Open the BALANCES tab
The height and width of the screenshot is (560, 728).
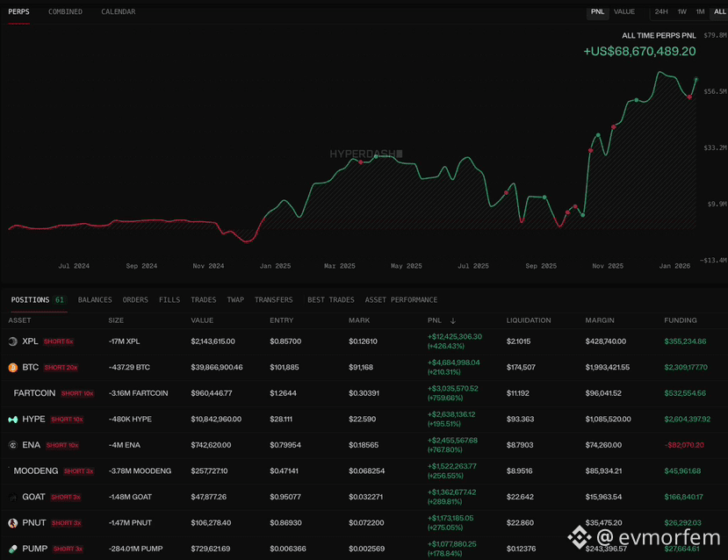[95, 299]
